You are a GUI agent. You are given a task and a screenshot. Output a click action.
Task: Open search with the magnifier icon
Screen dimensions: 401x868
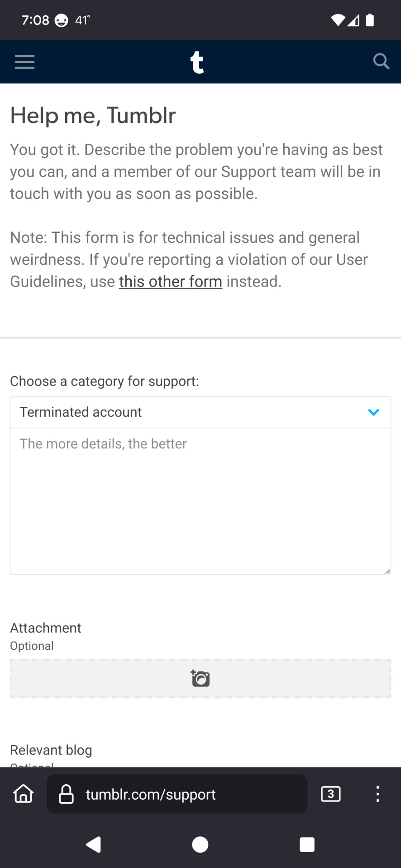pos(381,61)
